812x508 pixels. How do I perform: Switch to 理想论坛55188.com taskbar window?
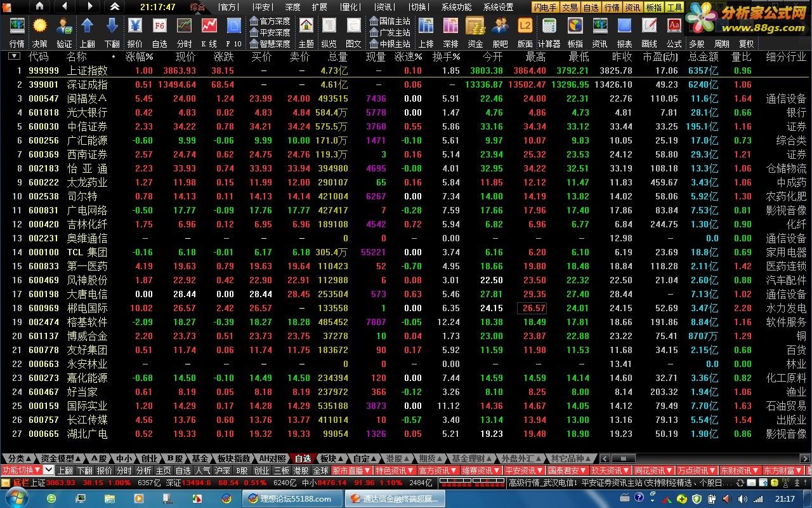coord(291,498)
